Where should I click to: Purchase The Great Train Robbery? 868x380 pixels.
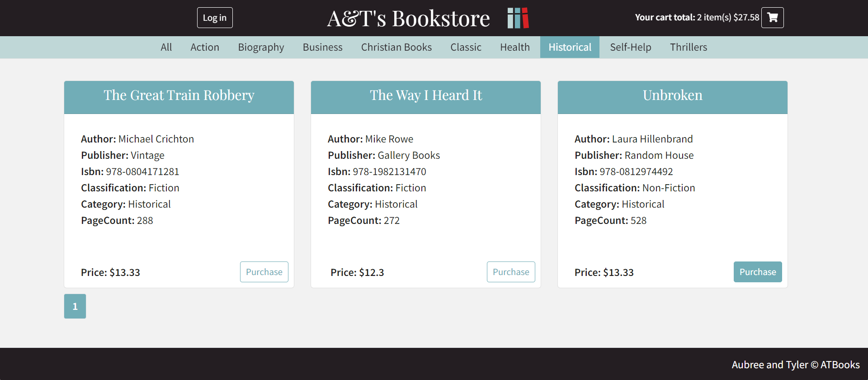264,272
